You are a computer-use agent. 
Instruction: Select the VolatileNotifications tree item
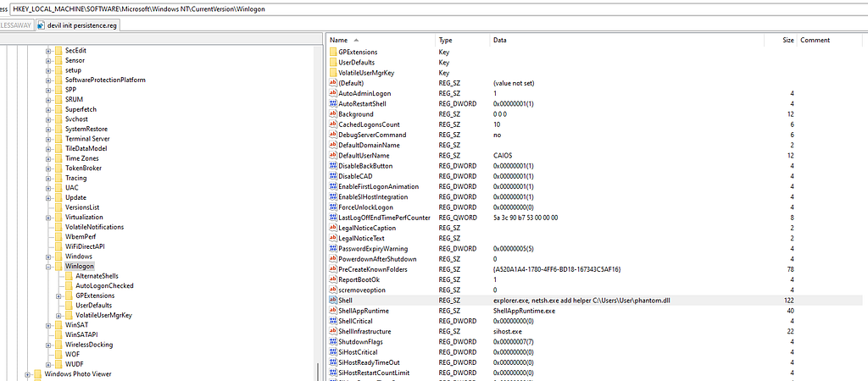(x=95, y=227)
